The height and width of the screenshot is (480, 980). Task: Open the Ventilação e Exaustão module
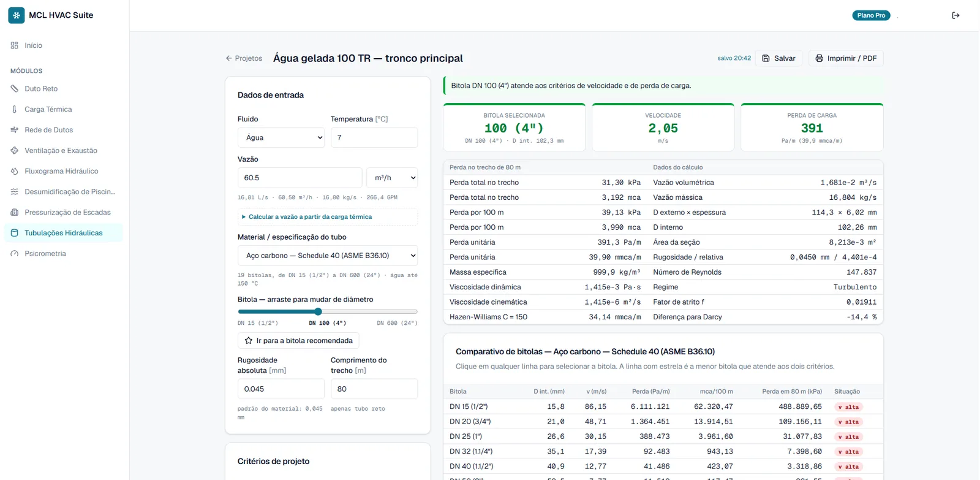click(x=64, y=151)
